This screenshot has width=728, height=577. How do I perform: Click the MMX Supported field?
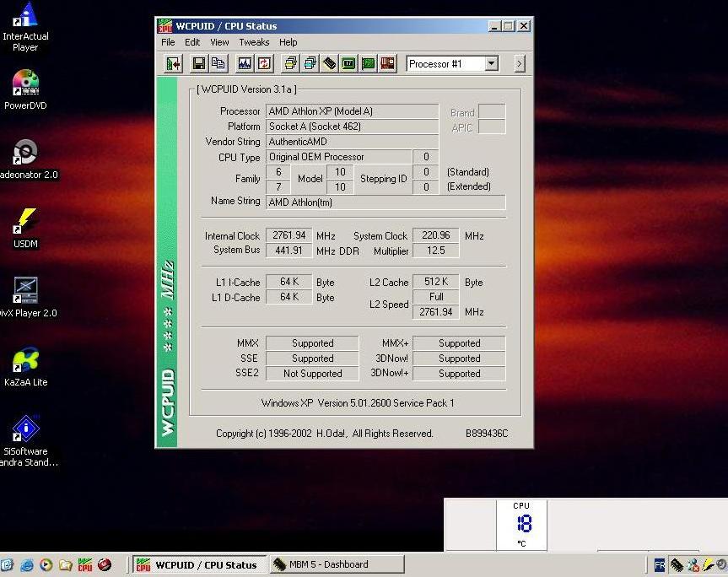pyautogui.click(x=312, y=343)
